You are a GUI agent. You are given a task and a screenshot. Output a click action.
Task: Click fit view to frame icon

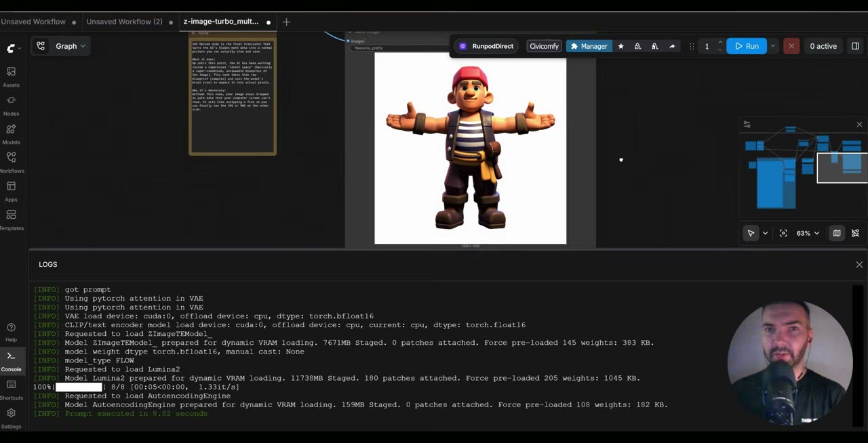pyautogui.click(x=783, y=233)
